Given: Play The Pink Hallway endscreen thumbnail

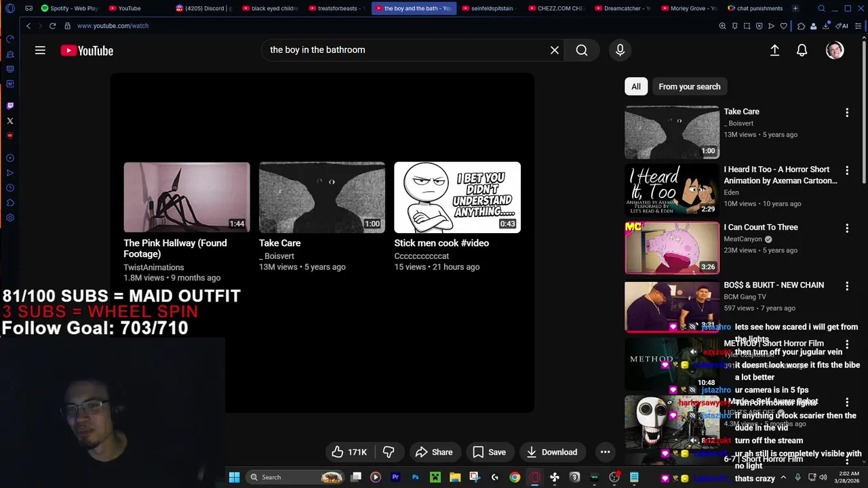Looking at the screenshot, I should (186, 197).
